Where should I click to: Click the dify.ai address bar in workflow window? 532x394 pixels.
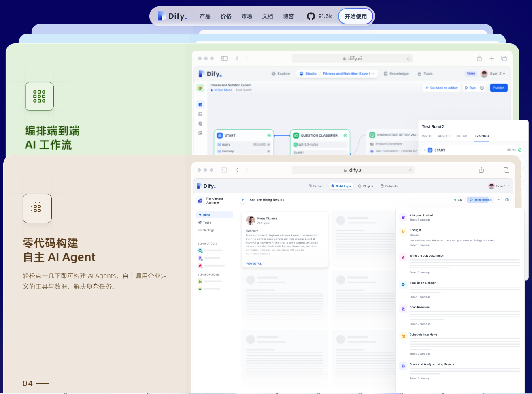352,58
